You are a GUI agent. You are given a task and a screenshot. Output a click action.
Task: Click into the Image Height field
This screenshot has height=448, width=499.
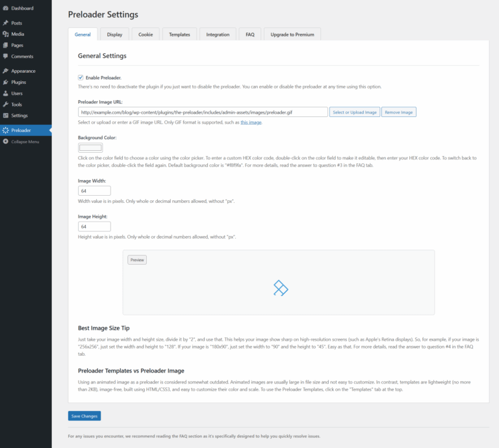coord(94,226)
